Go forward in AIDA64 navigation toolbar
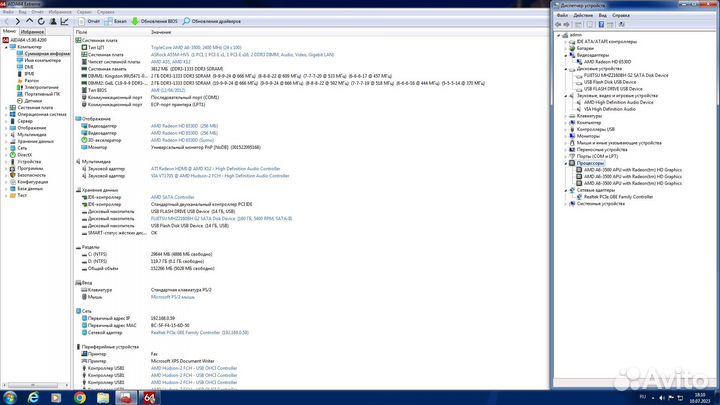Viewport: 720px width, 405px height. 17,21
